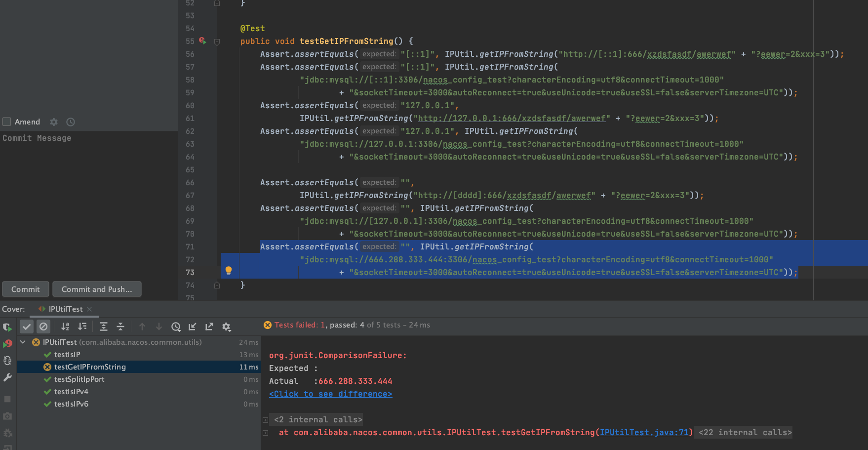Click org.junit.ComparisonFailure error text
Screen dimensions: 868x450
tap(338, 355)
